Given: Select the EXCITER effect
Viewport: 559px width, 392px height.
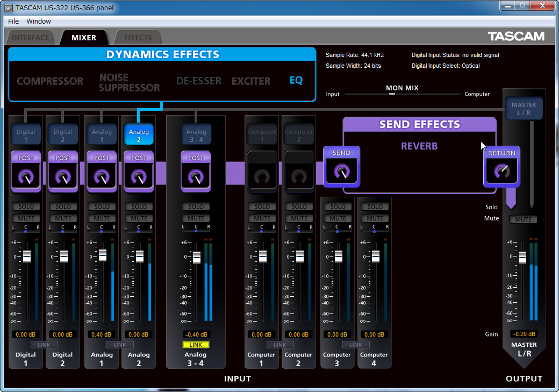Looking at the screenshot, I should pos(251,81).
